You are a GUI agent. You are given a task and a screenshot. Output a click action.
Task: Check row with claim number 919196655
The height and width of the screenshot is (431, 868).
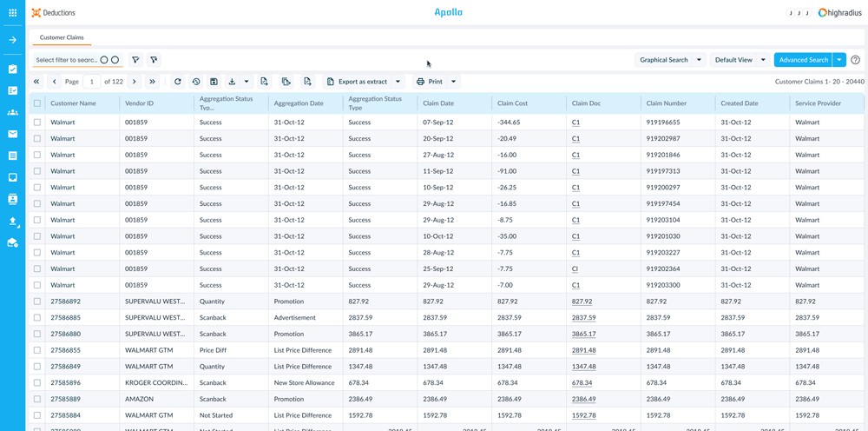click(37, 123)
